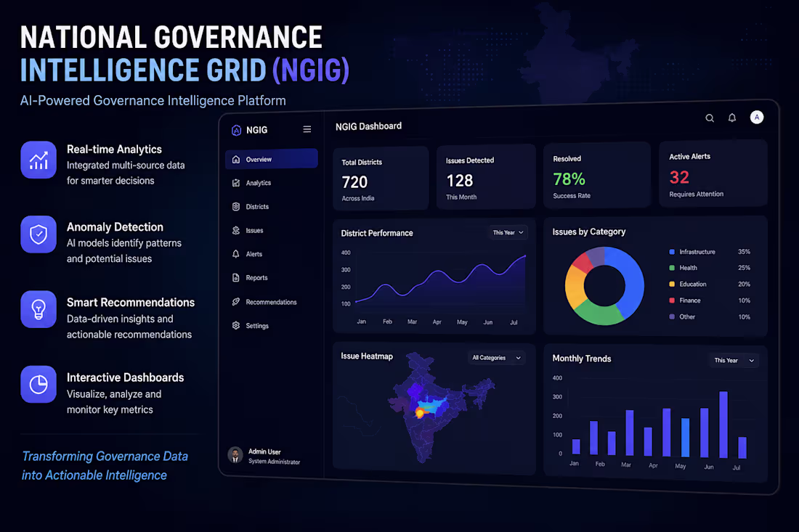Image resolution: width=799 pixels, height=532 pixels.
Task: Click the 'Issue Heatmap' heading
Action: click(367, 356)
